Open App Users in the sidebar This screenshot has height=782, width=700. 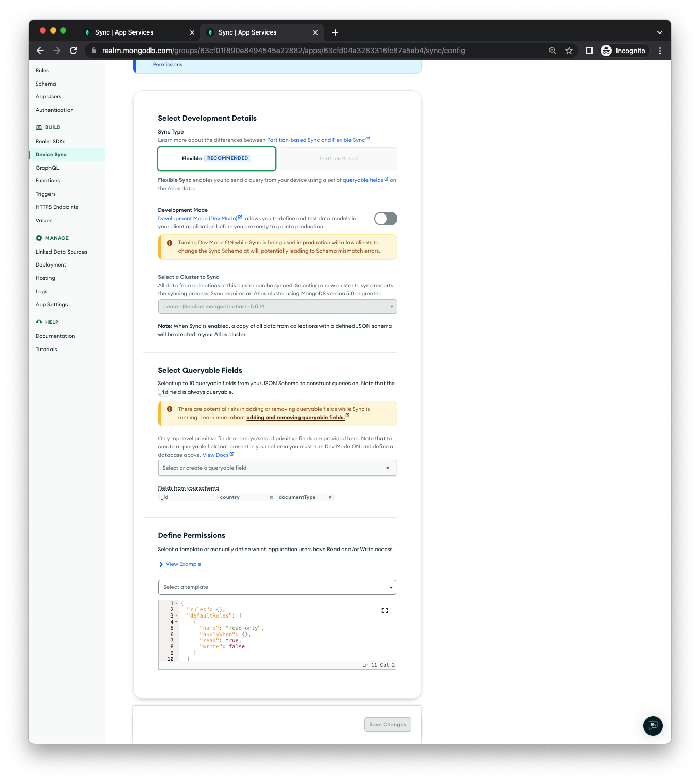[x=48, y=97]
